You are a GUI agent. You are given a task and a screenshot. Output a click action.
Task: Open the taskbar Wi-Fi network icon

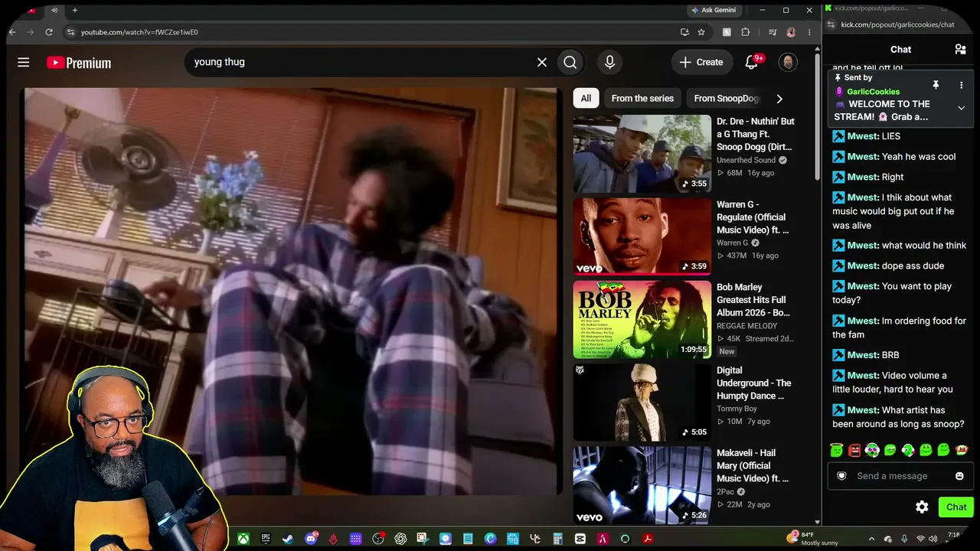point(920,539)
